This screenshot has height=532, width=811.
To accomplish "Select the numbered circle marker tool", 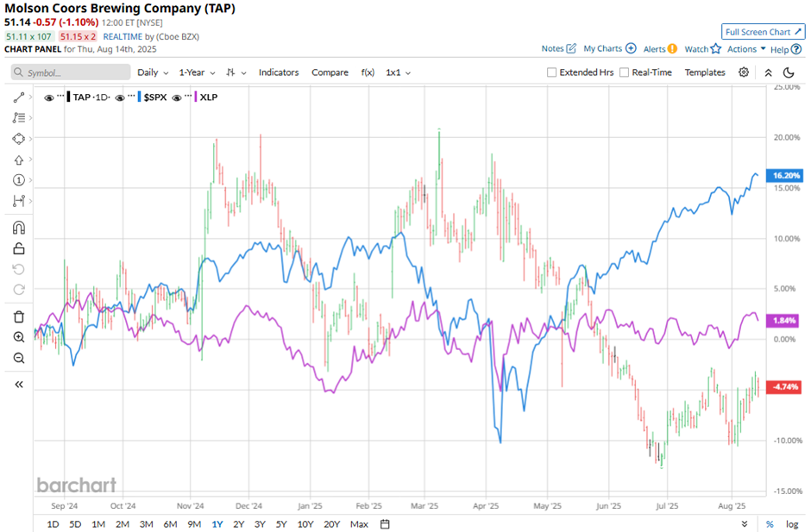I will (x=19, y=180).
